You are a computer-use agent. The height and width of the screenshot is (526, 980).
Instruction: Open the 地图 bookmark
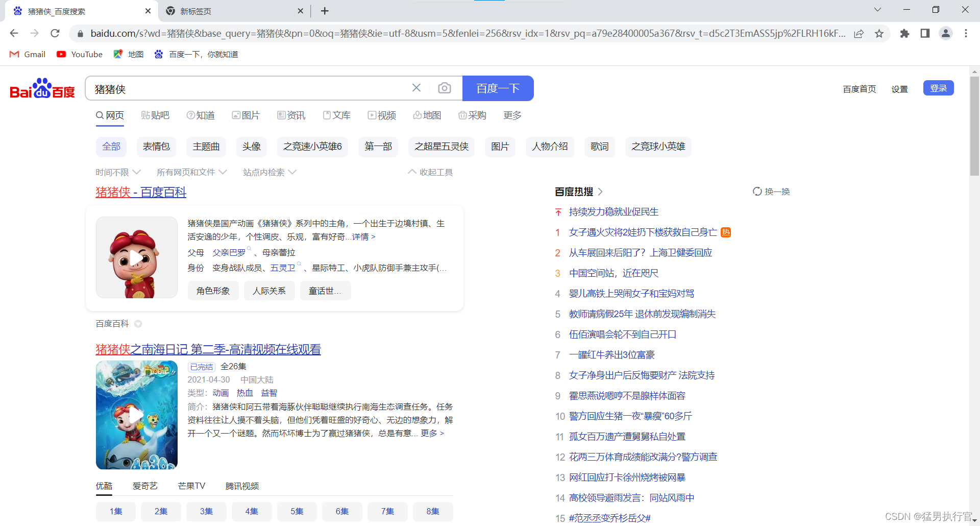129,54
